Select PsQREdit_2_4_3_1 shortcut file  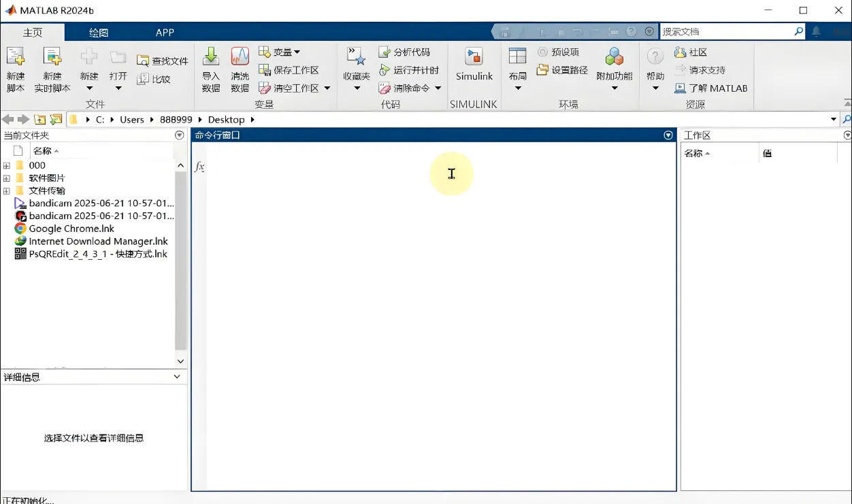coord(98,254)
